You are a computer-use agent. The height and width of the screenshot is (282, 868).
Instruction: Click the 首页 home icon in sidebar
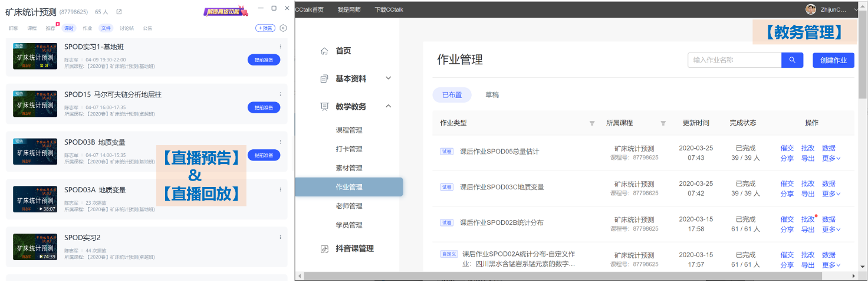(x=324, y=51)
